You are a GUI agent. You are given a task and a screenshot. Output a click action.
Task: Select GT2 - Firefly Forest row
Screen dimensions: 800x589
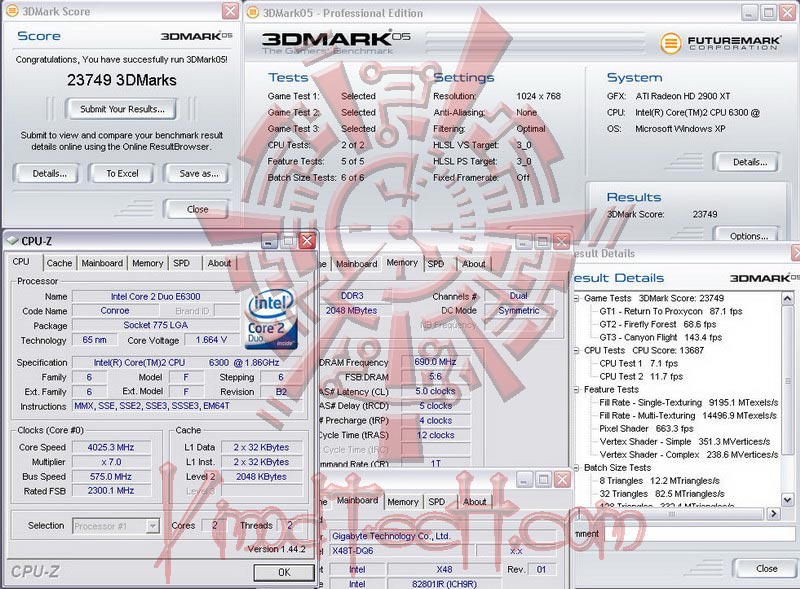coord(658,324)
